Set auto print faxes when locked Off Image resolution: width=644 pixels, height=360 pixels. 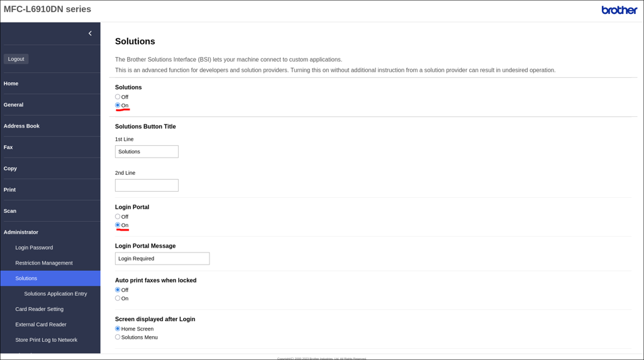[118, 290]
